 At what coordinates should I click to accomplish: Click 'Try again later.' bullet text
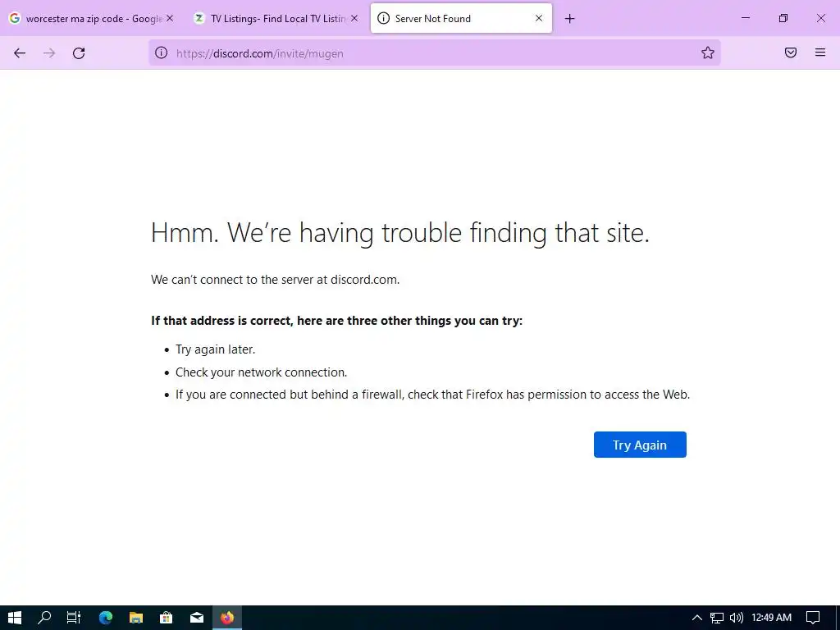[x=216, y=349]
